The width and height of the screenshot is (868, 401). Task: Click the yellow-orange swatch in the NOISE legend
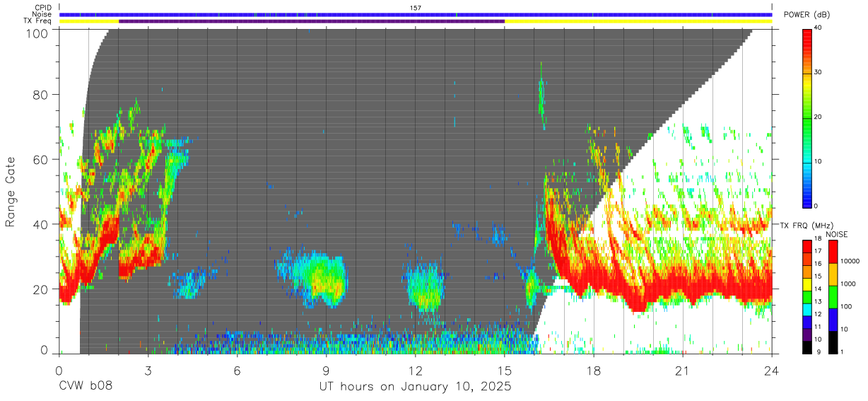(x=833, y=274)
